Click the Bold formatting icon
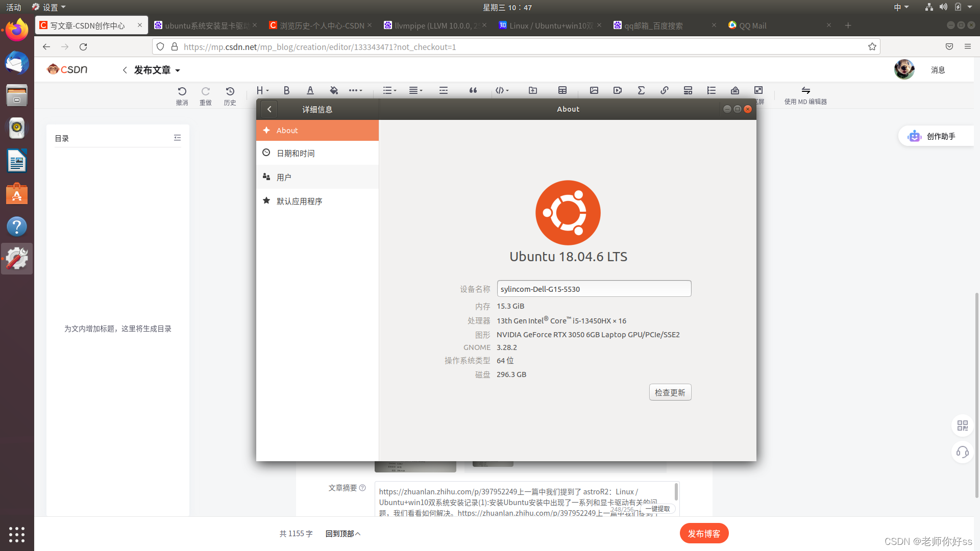The image size is (980, 551). 286,90
